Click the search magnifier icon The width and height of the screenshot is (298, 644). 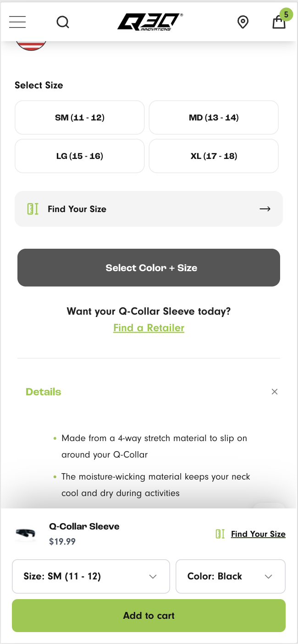(63, 22)
